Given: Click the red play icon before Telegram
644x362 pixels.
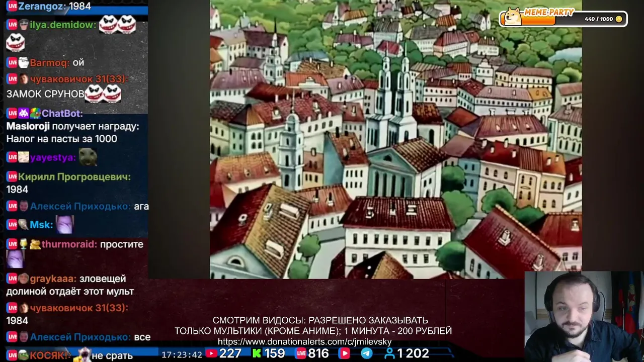Looking at the screenshot, I should pos(344,354).
